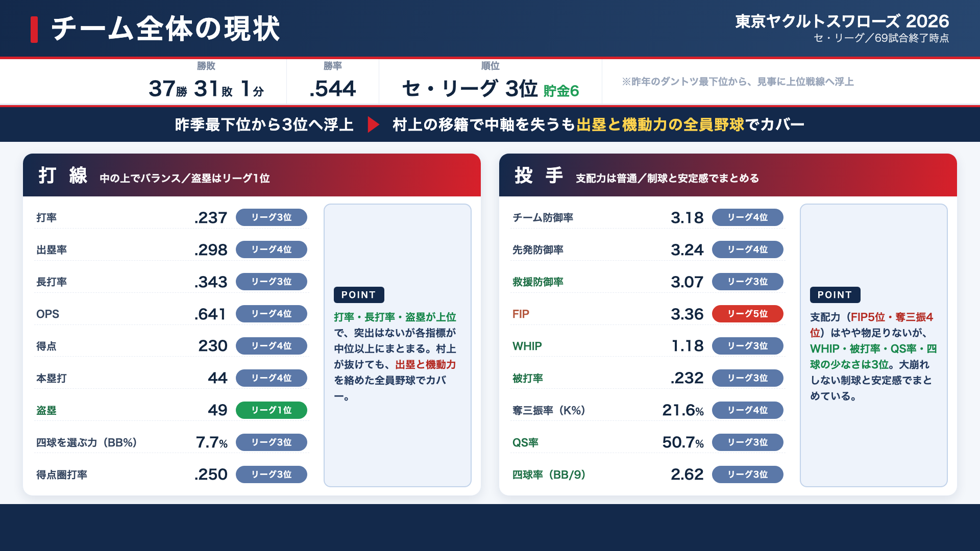Click the WHIP リーグ3位 badge
The height and width of the screenshot is (551, 980).
[x=748, y=346]
